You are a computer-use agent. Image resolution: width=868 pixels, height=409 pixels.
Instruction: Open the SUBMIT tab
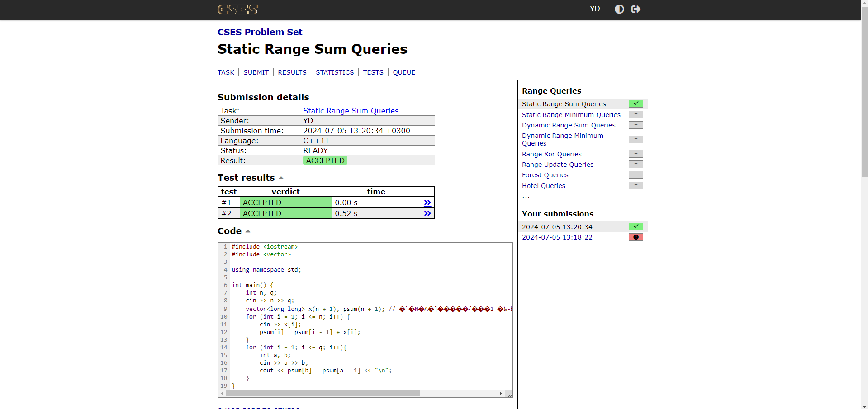tap(256, 72)
